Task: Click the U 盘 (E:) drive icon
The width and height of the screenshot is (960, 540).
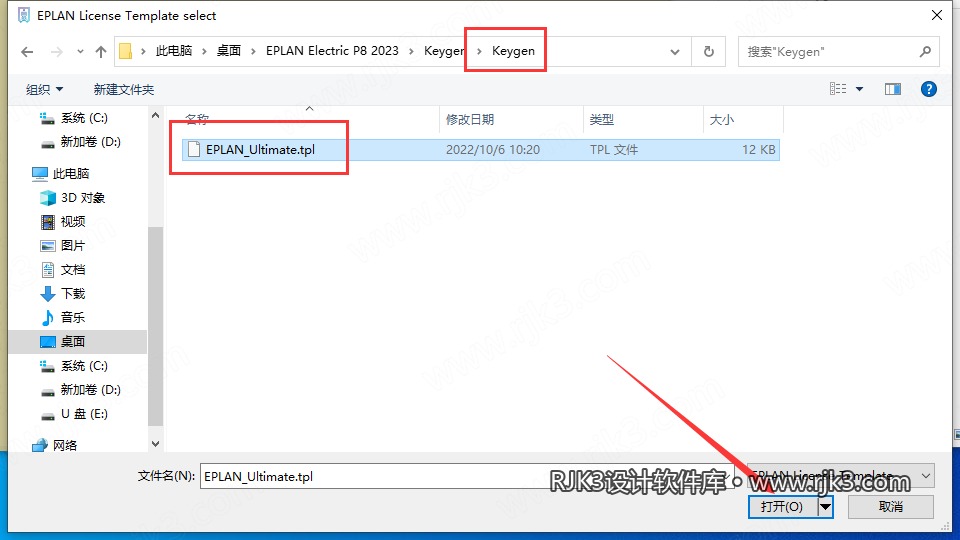Action: [48, 416]
